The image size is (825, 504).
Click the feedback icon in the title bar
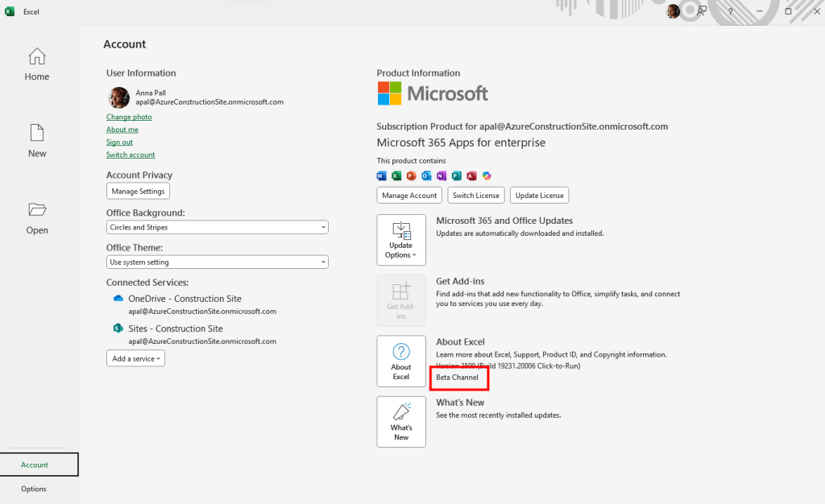[x=702, y=11]
